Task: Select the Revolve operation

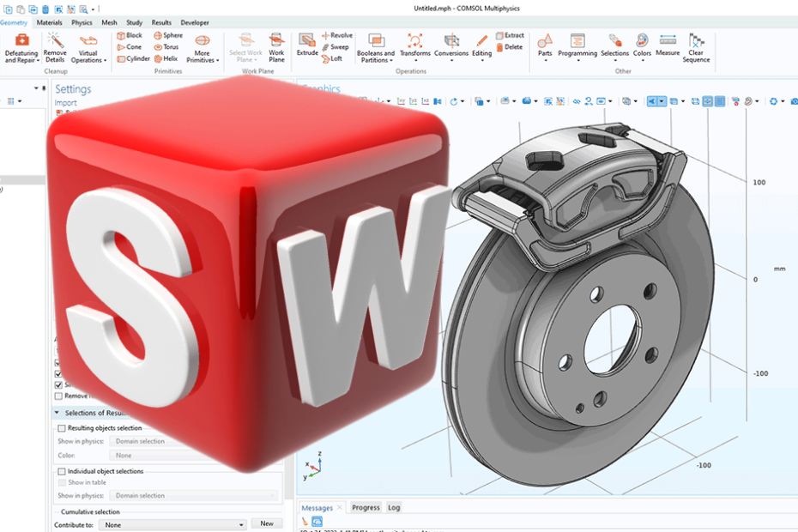Action: pos(337,35)
